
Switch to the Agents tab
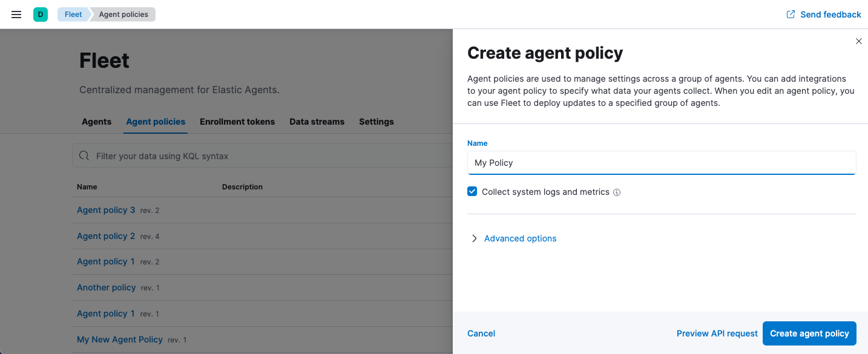(96, 122)
